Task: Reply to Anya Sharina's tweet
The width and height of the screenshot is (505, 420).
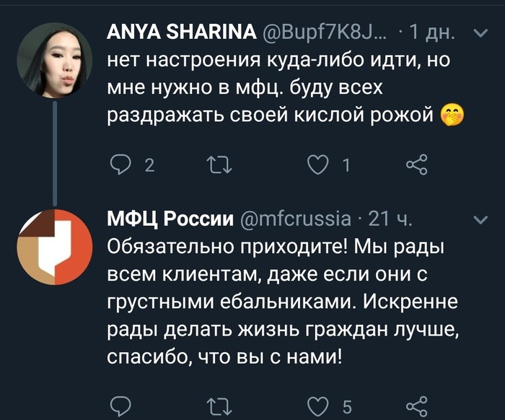Action: point(119,165)
